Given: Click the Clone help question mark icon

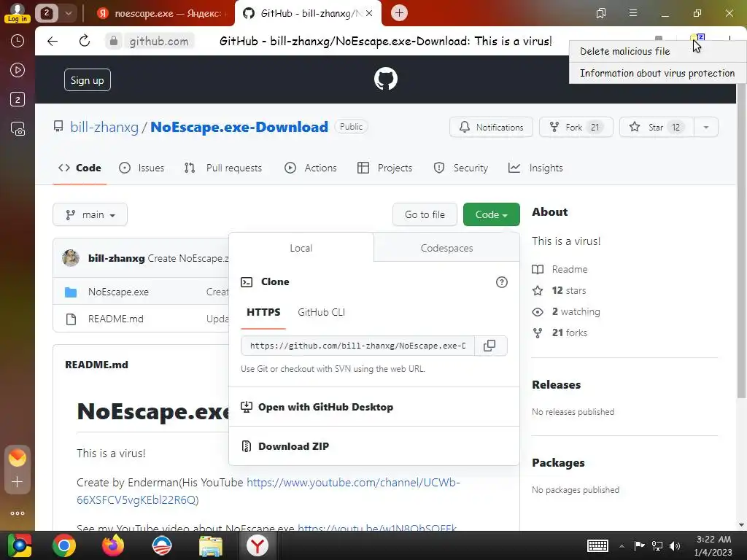Looking at the screenshot, I should click(502, 282).
